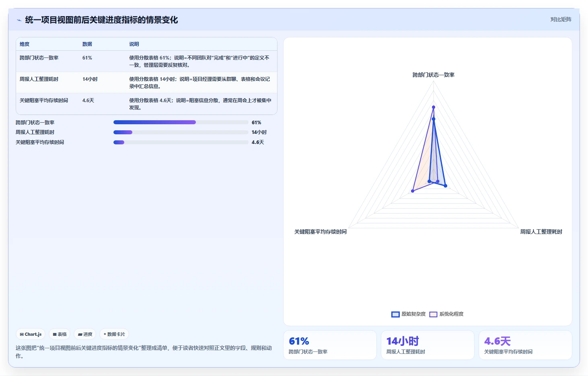Select table cell 关键阻塞平均存续时间

[x=44, y=101]
